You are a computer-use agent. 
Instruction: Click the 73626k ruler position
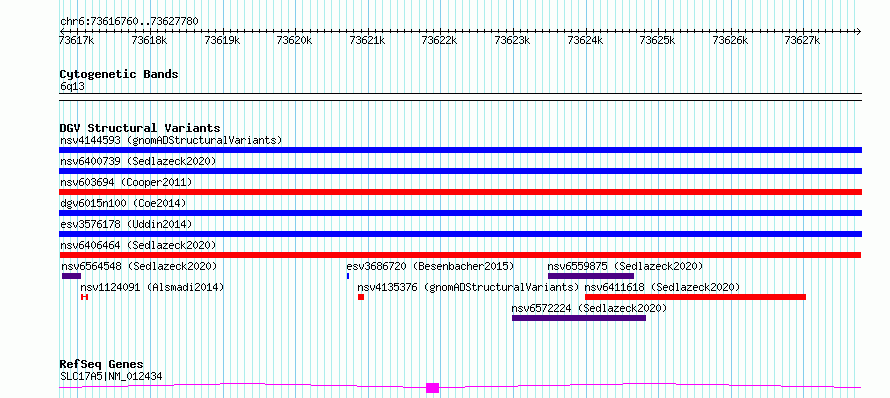click(731, 40)
